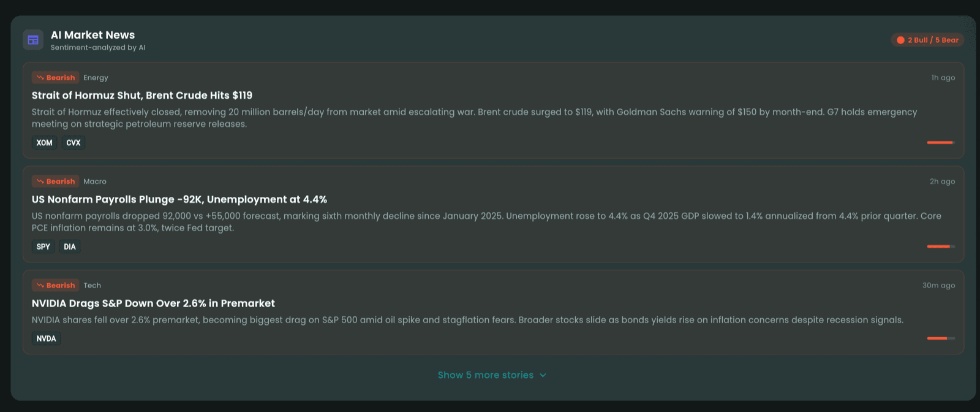Screen dimensions: 980x412
Task: Click the Bearish tag on Tech story
Action: pos(56,286)
